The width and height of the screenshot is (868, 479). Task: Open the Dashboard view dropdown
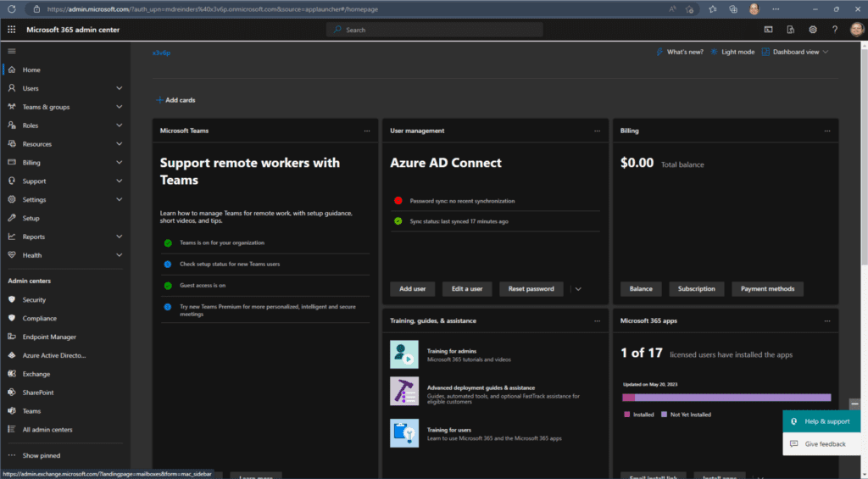[x=795, y=52]
